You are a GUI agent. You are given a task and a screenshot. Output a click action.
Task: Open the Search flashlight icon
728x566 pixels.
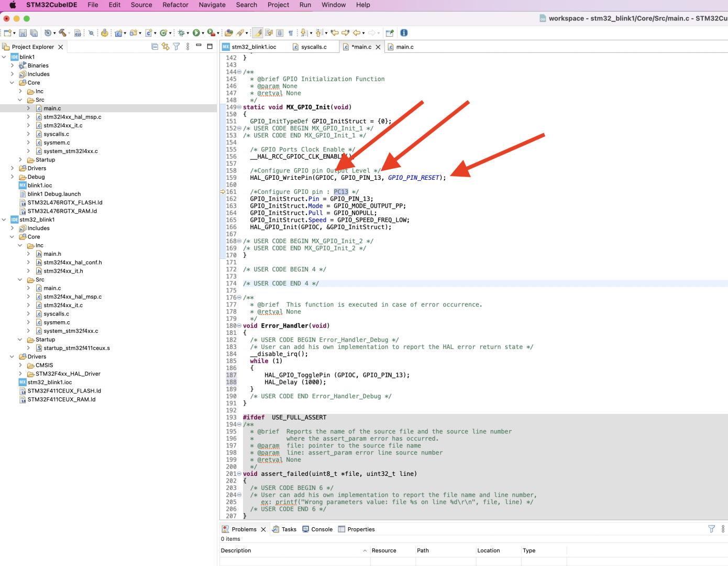[x=91, y=32]
